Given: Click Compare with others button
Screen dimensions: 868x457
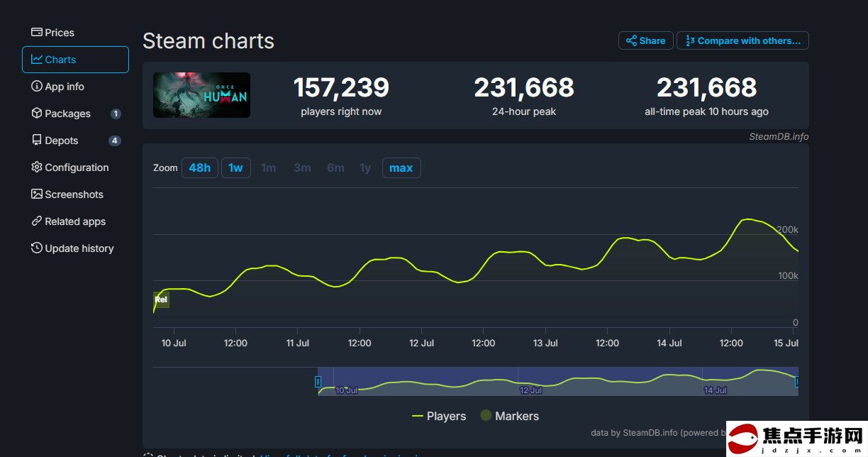Looking at the screenshot, I should 742,40.
